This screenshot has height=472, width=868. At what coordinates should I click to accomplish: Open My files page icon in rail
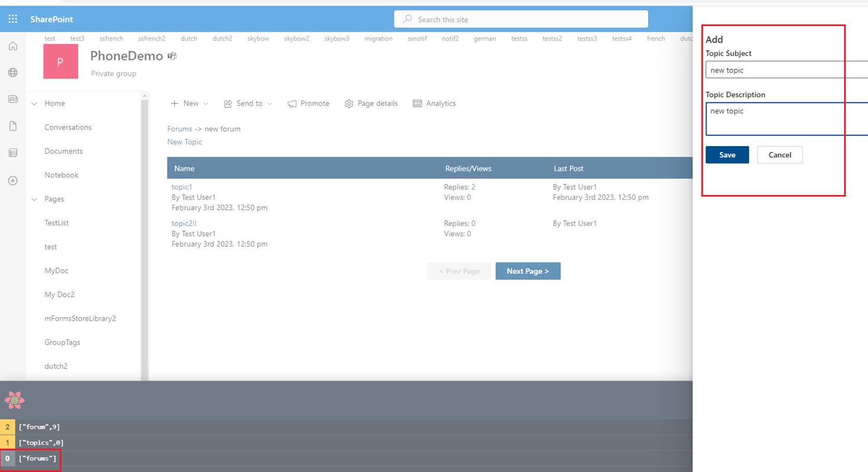[13, 126]
